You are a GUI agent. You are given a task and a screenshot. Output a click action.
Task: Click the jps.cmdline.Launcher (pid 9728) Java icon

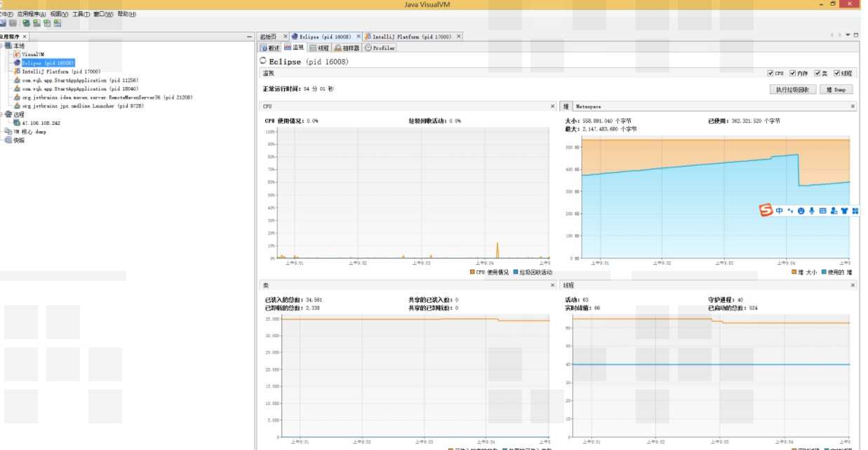pos(17,106)
